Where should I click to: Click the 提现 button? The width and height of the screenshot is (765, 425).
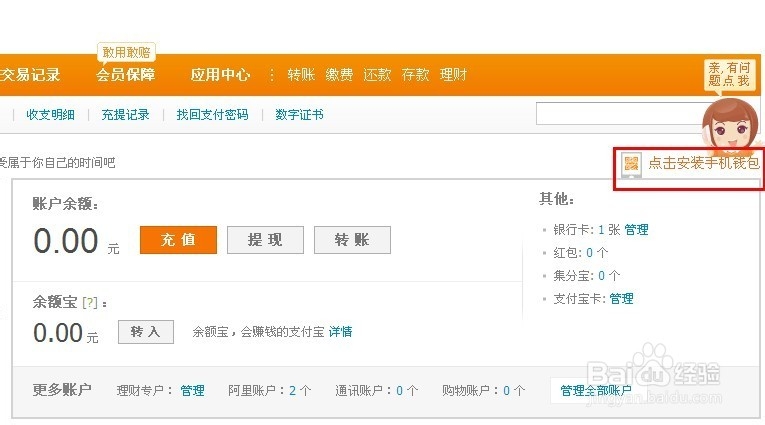click(x=265, y=240)
